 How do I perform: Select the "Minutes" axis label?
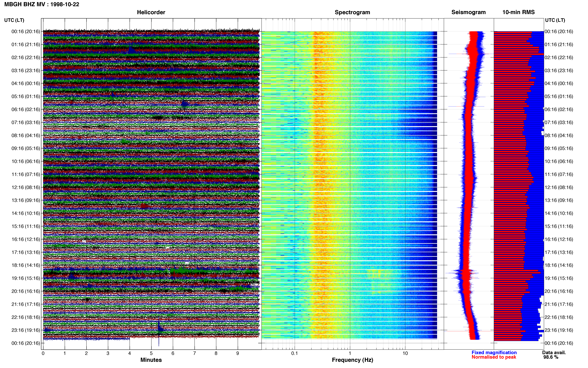coord(151,360)
